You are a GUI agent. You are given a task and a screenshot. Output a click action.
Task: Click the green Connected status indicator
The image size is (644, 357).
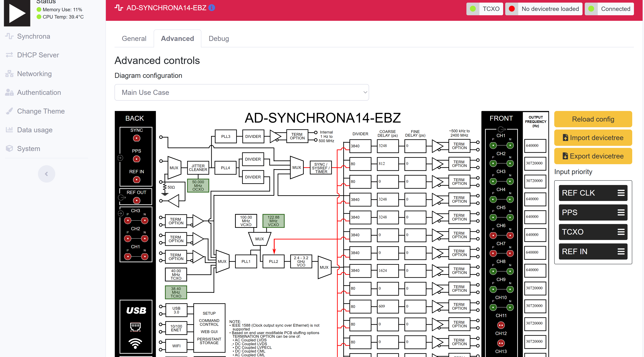point(591,9)
